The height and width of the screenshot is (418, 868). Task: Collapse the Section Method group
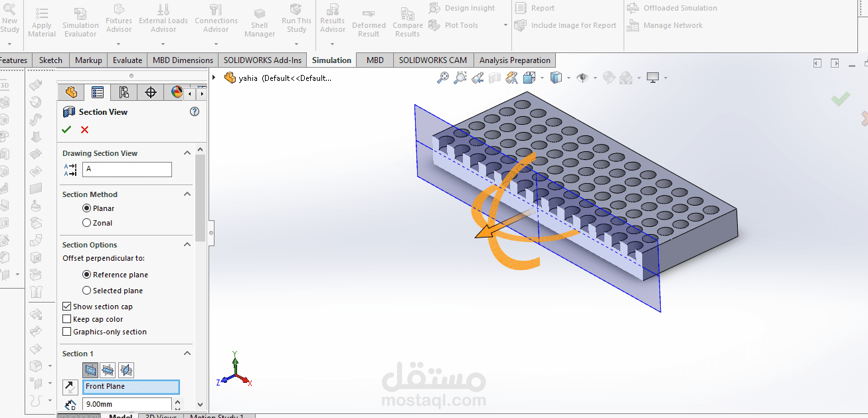pos(187,194)
